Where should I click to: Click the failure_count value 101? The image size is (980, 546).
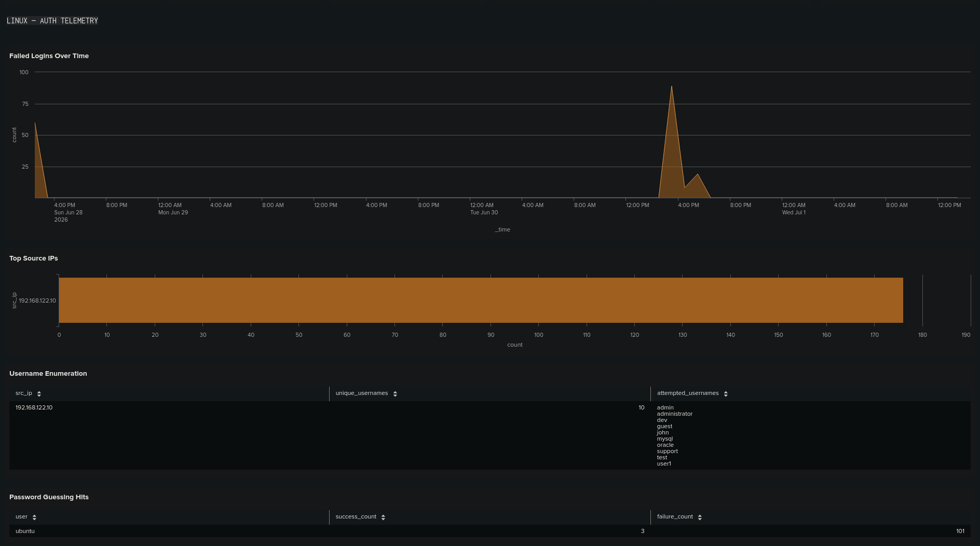960,531
